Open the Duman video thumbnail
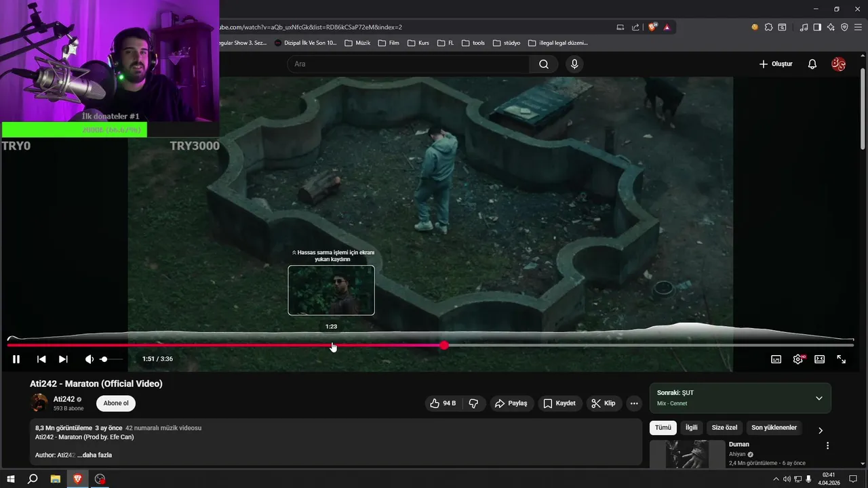The width and height of the screenshot is (868, 488). click(x=688, y=454)
